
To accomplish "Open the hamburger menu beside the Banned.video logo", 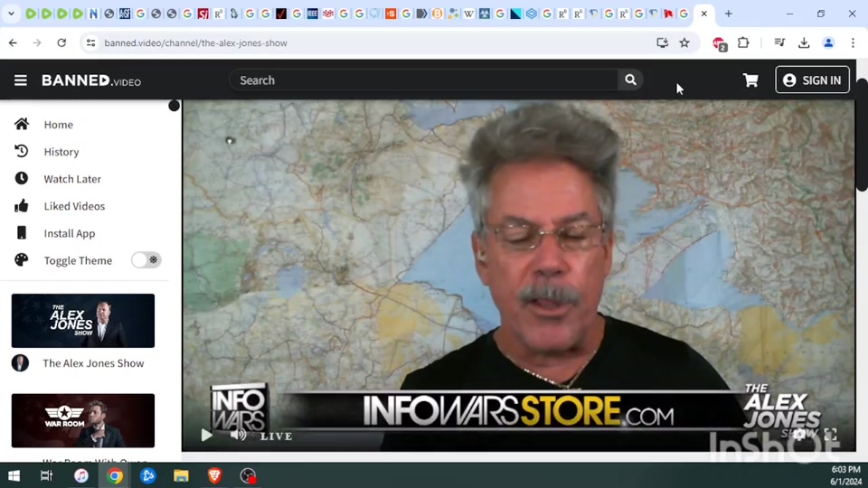I will click(20, 80).
